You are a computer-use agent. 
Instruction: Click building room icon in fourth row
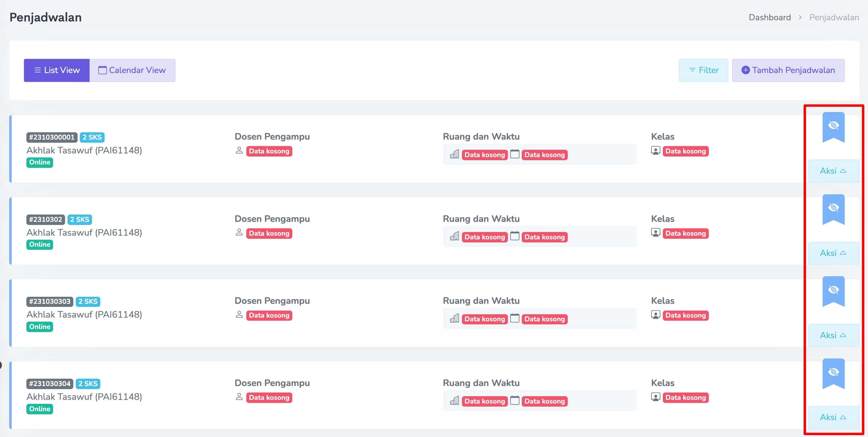click(x=454, y=401)
